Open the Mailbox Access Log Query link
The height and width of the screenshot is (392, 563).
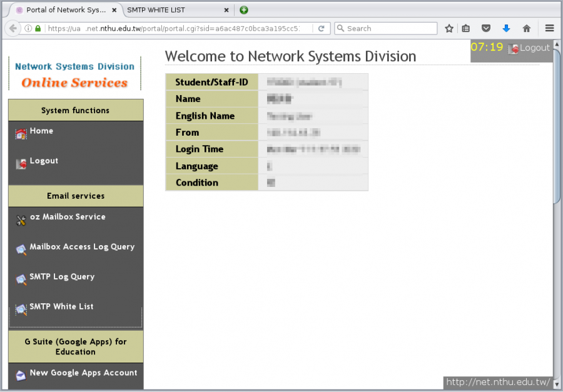(82, 247)
